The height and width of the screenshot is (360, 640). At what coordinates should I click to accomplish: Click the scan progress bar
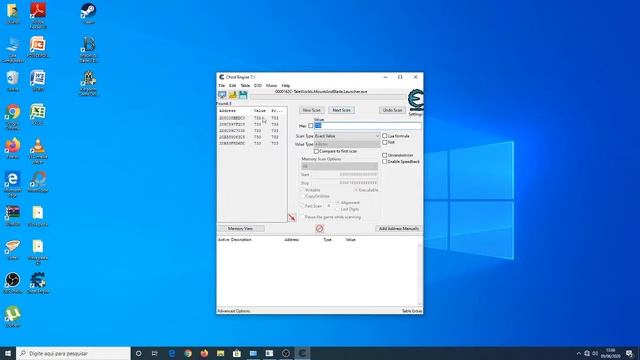[329, 98]
